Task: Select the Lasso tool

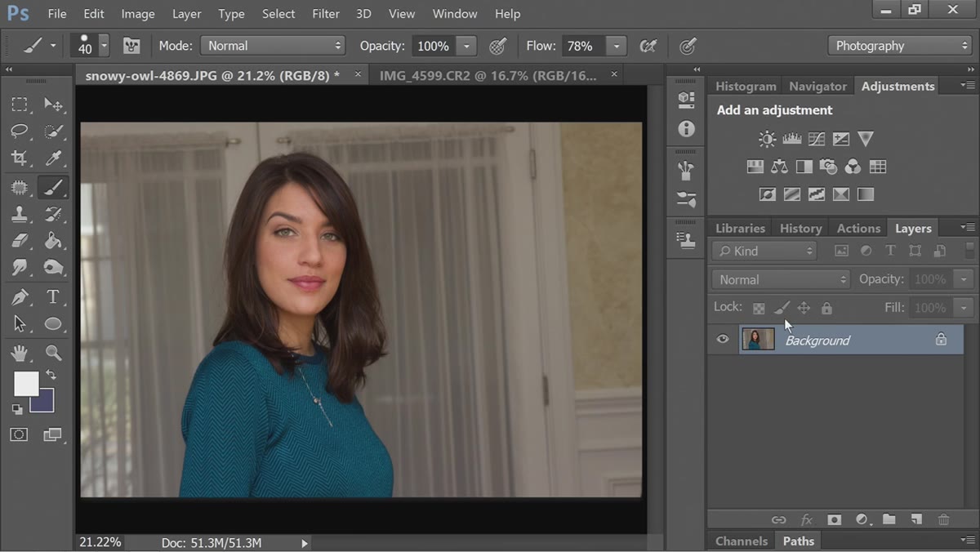Action: tap(20, 131)
